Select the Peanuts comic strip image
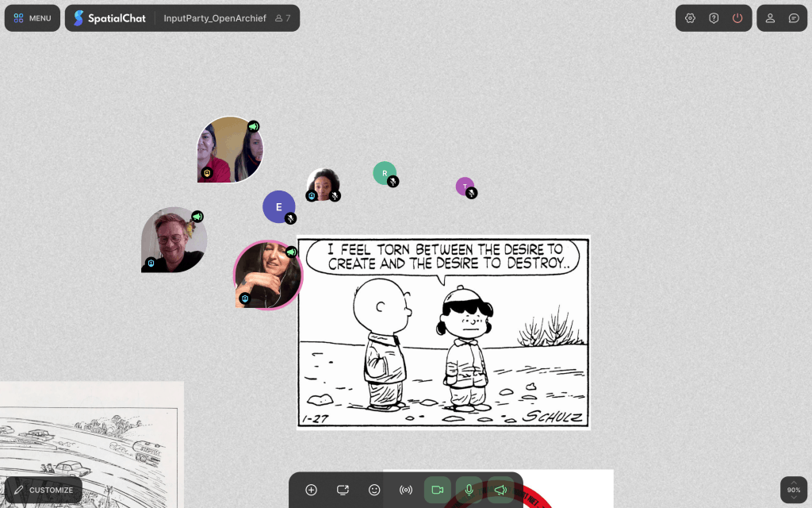This screenshot has height=508, width=812. (x=443, y=333)
